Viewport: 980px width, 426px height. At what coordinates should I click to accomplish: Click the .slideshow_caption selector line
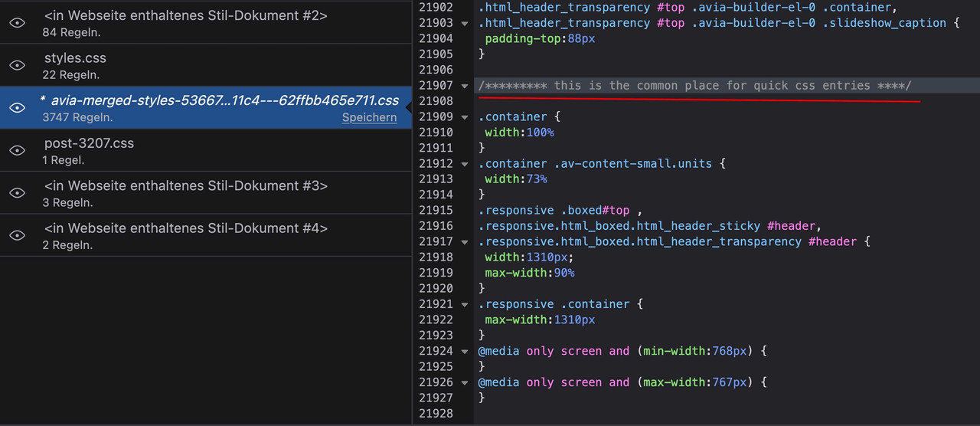[719, 23]
